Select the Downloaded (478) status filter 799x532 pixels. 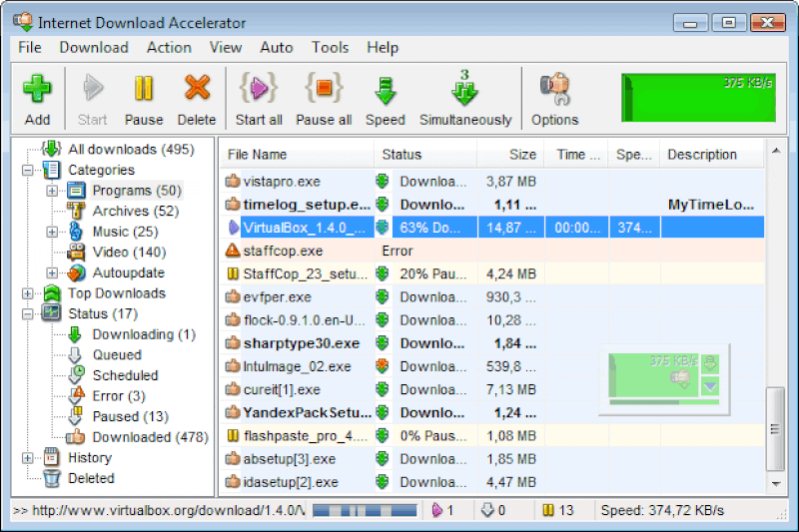151,437
